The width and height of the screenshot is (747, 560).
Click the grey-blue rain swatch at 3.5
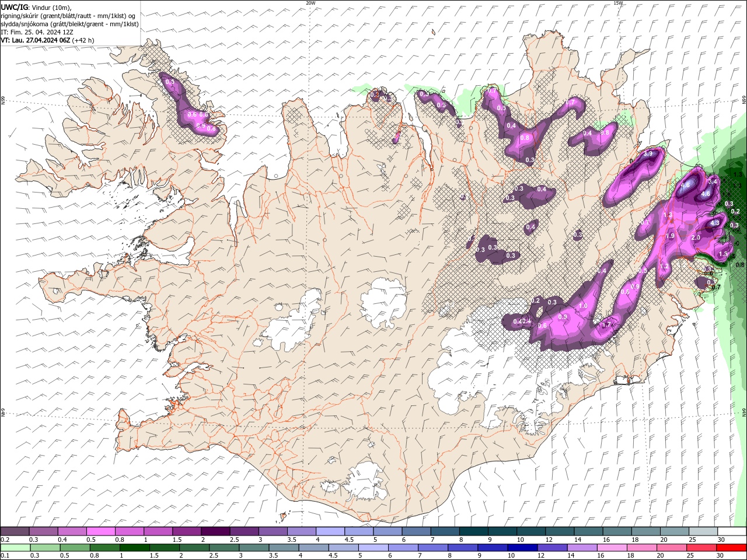point(284,548)
